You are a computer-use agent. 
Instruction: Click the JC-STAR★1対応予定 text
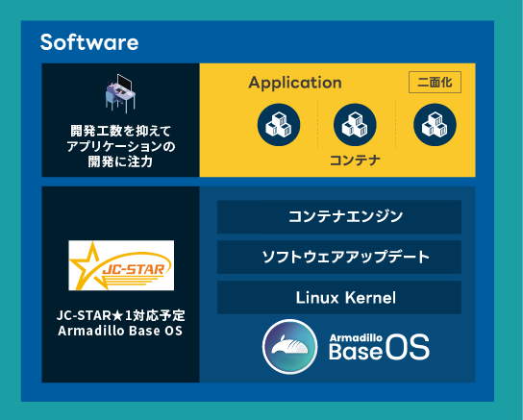pyautogui.click(x=121, y=315)
